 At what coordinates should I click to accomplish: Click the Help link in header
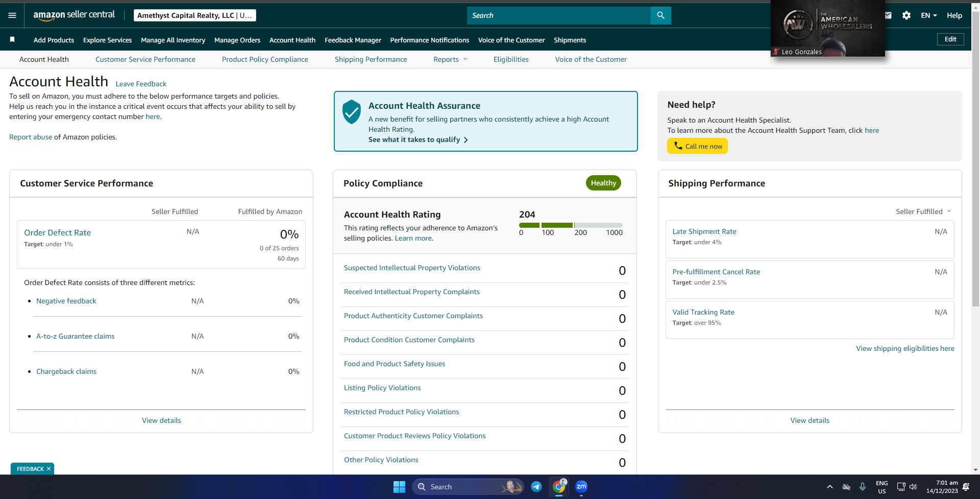tap(954, 15)
